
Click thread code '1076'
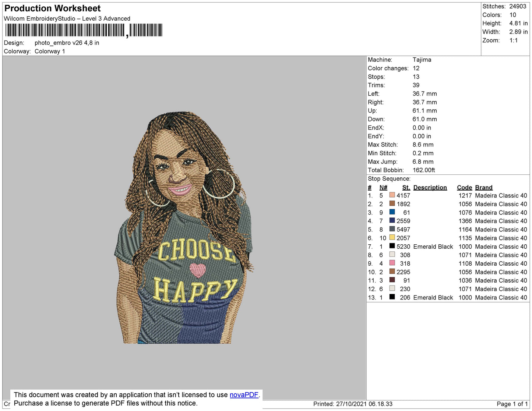pos(465,212)
